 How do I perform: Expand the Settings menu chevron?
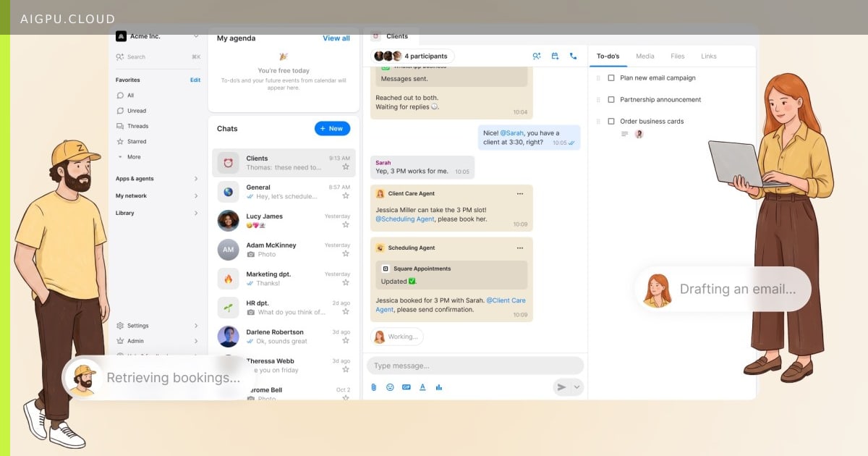coord(196,326)
